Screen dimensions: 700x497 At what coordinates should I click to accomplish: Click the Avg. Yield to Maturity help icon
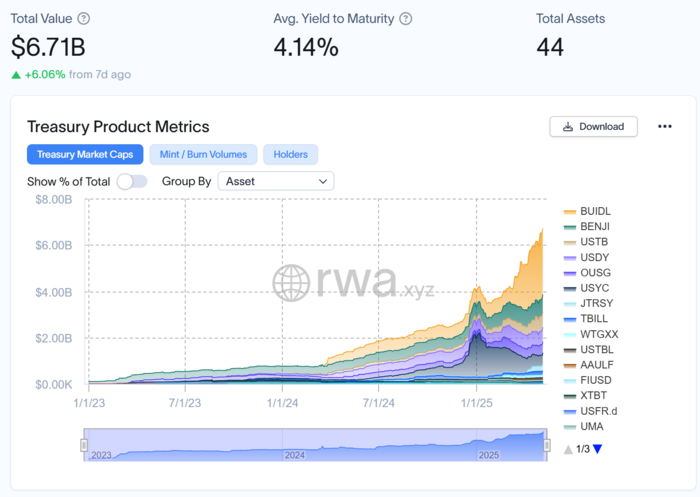[x=405, y=19]
